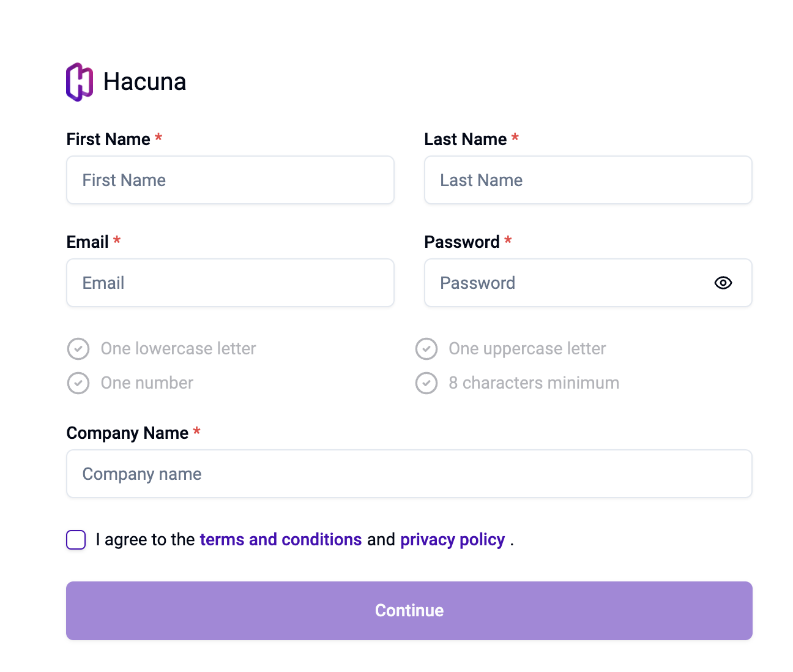
Task: Click the Email field label
Action: pyautogui.click(x=87, y=242)
